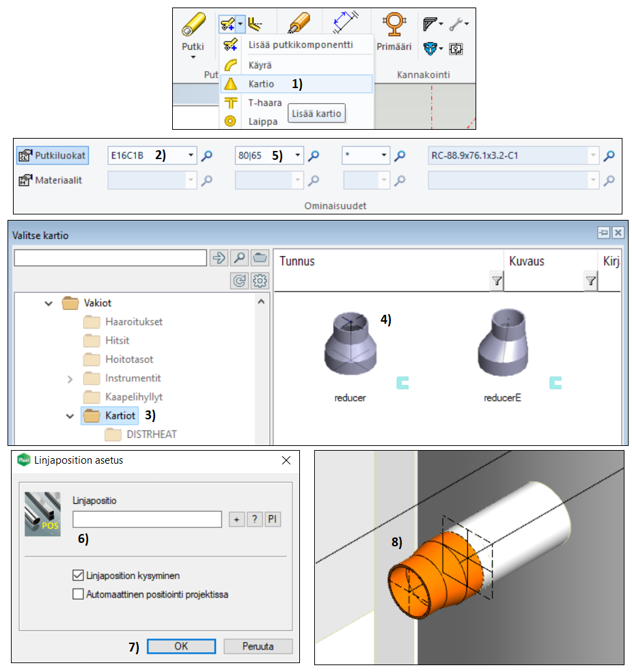Select the reducerE component thumbnail
Image resolution: width=632 pixels, height=672 pixels.
[504, 345]
